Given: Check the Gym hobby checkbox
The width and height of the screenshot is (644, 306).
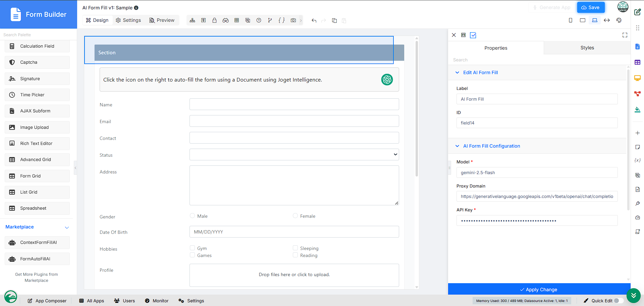Looking at the screenshot, I should click(x=192, y=248).
